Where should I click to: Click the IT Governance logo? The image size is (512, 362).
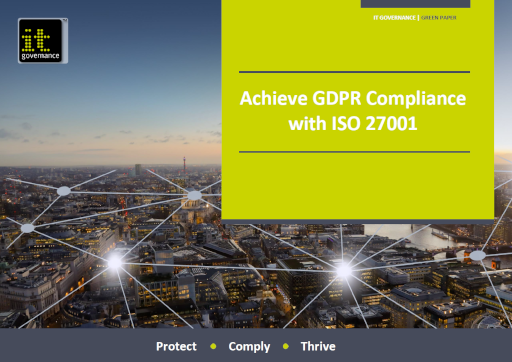pos(43,41)
